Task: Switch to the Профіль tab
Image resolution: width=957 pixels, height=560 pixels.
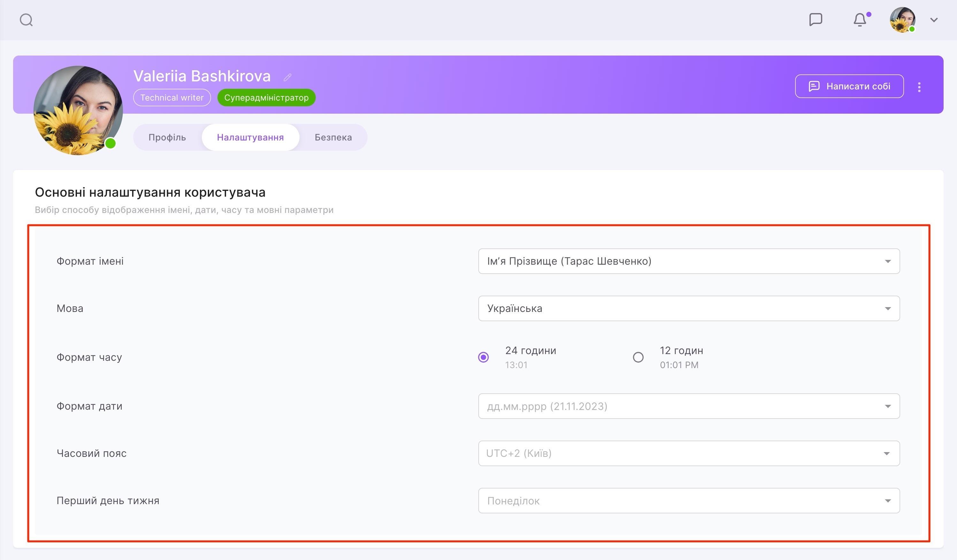Action: pyautogui.click(x=167, y=137)
